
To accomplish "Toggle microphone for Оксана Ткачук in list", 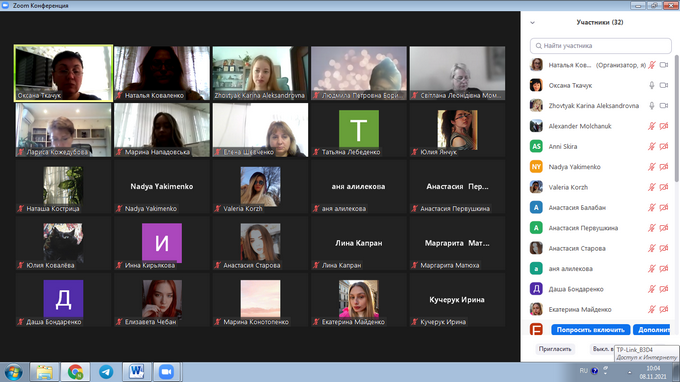I will [x=651, y=85].
